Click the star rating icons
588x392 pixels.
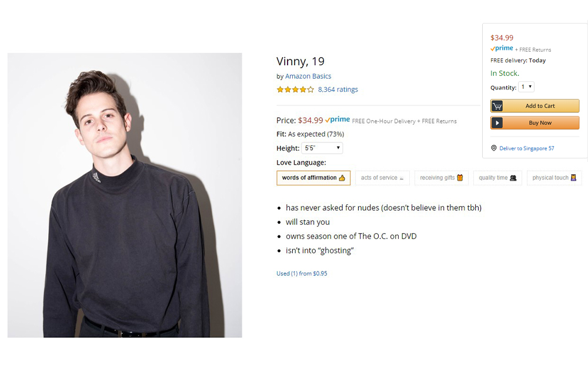click(x=295, y=89)
